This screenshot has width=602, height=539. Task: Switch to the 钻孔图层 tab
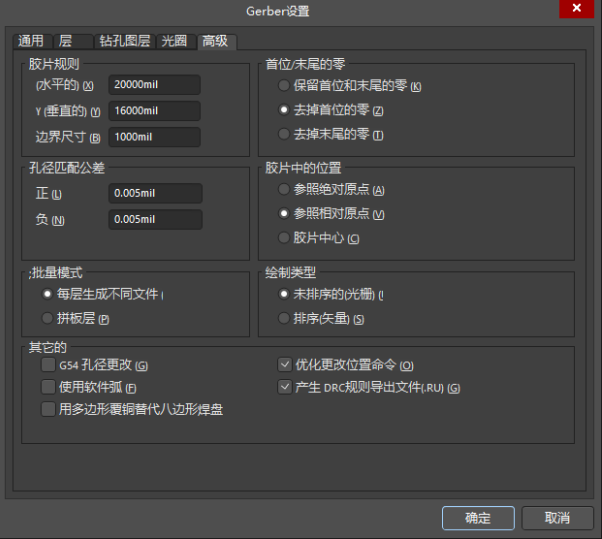pos(124,41)
